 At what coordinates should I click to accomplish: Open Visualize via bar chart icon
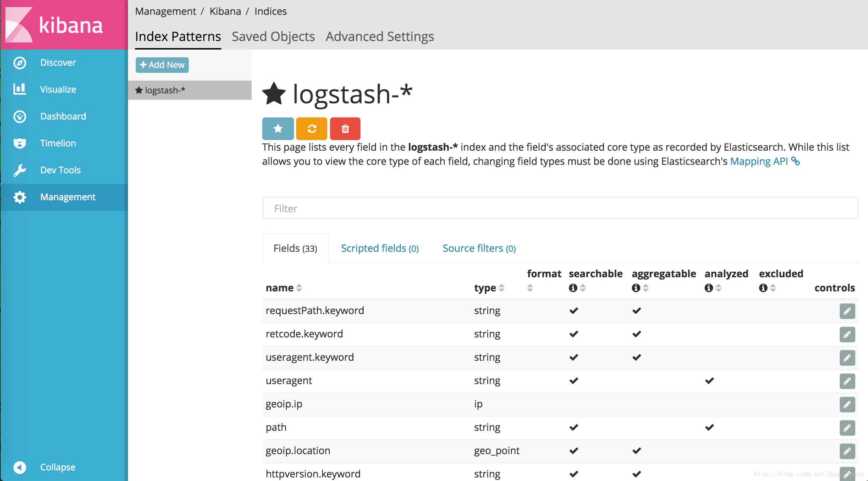[20, 89]
